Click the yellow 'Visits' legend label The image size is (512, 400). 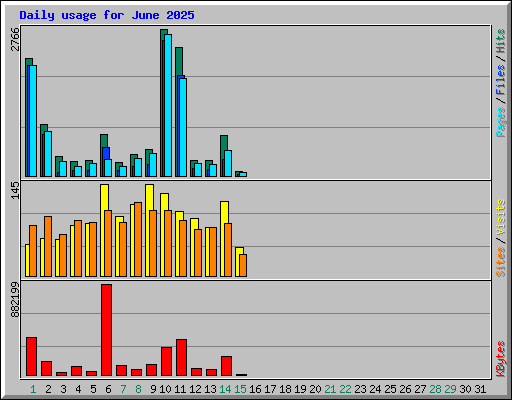coord(501,218)
